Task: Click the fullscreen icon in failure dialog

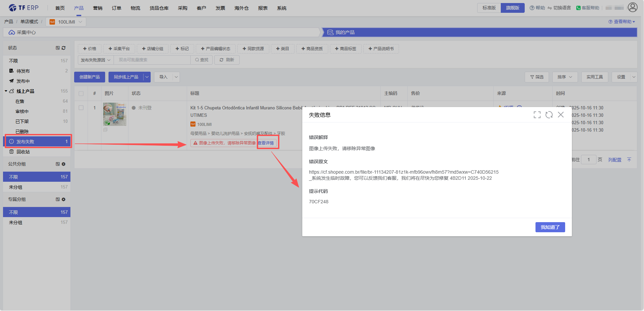Action: (537, 115)
